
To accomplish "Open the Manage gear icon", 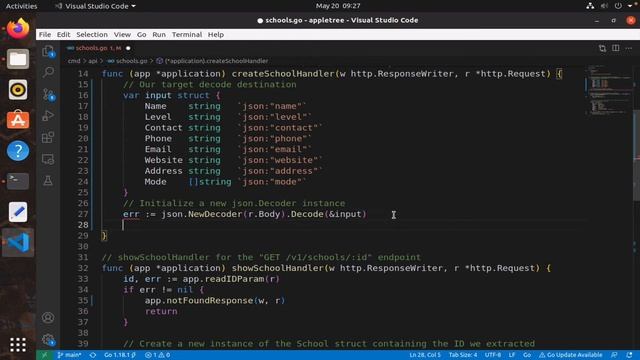I will [48, 339].
